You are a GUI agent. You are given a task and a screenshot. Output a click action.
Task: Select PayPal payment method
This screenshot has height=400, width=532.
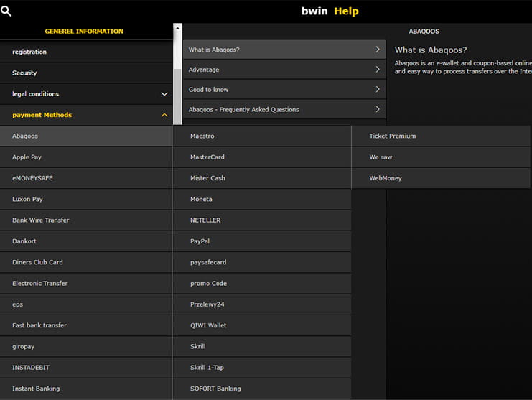(262, 241)
